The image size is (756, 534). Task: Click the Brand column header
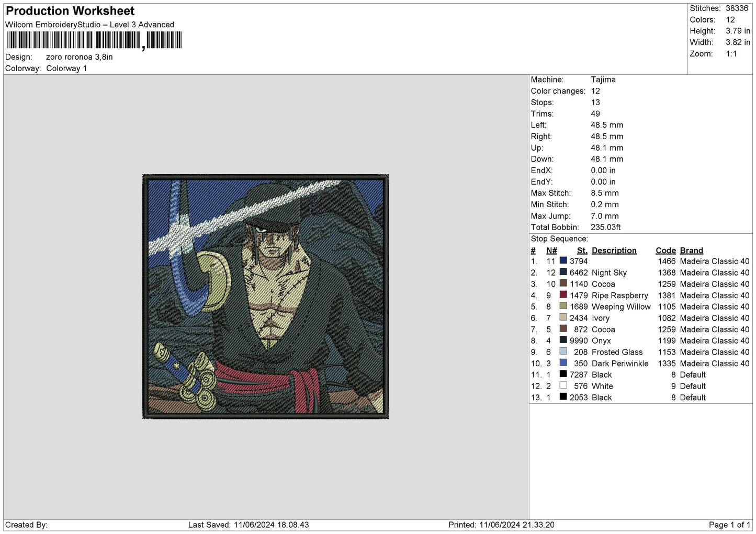[x=692, y=251]
